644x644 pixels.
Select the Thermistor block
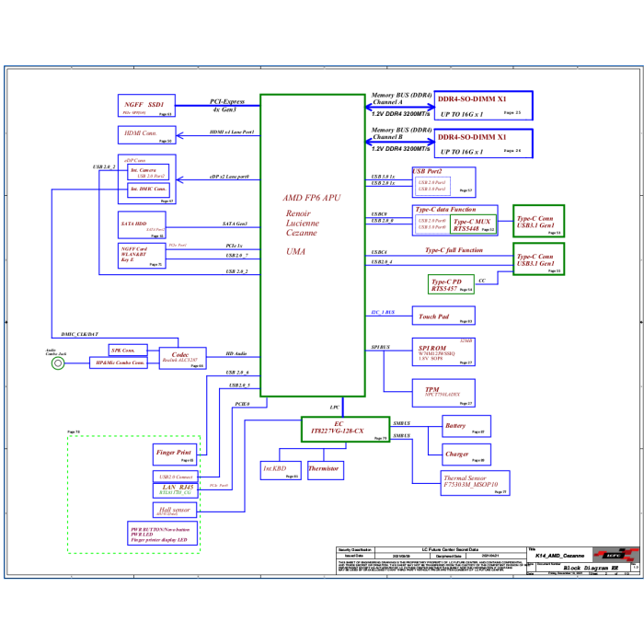click(x=326, y=470)
